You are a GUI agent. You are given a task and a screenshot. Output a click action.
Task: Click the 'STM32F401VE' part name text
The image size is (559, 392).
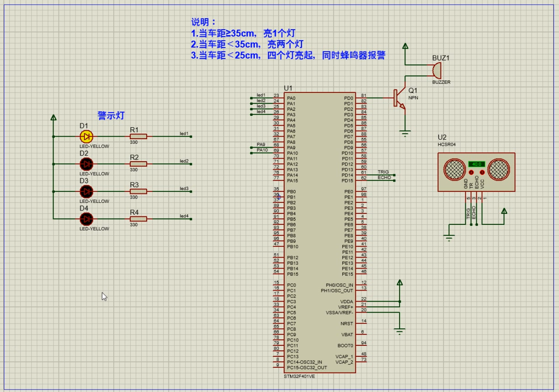(x=299, y=376)
